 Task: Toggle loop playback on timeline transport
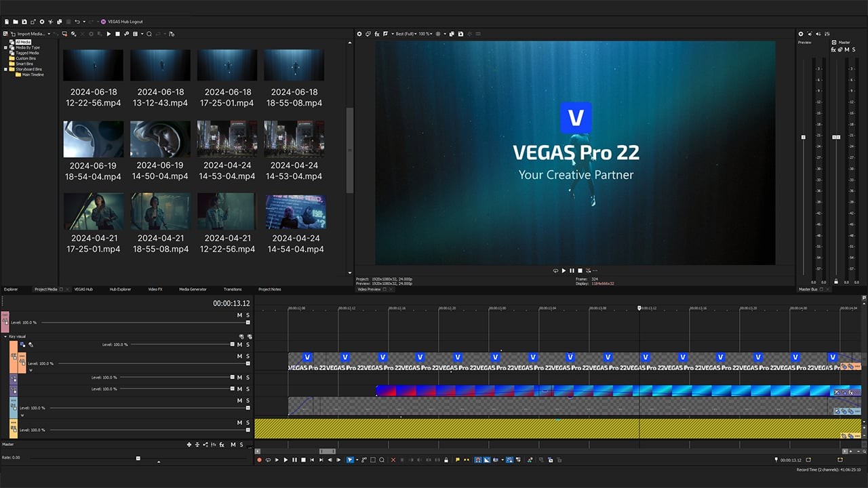click(x=268, y=460)
